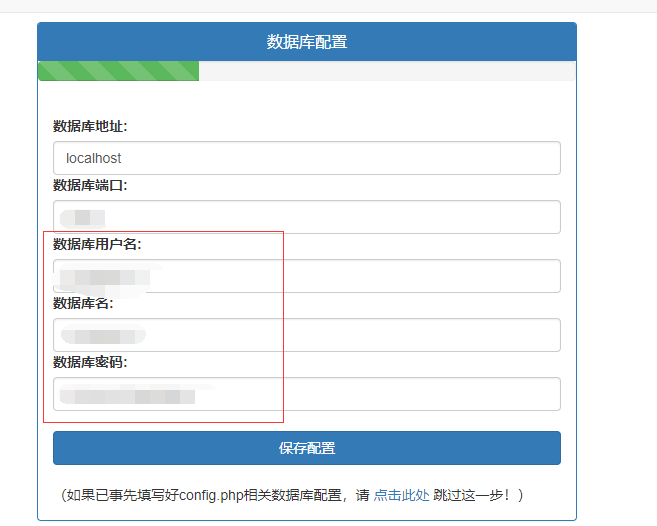
Task: Click the unfilled gray part of progress bar
Action: tap(386, 71)
